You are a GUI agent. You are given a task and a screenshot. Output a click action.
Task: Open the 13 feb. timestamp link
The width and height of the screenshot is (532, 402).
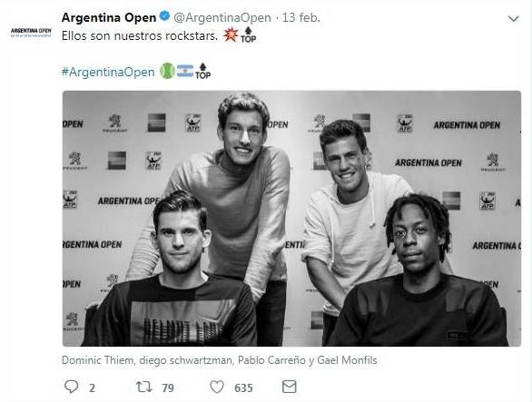301,17
